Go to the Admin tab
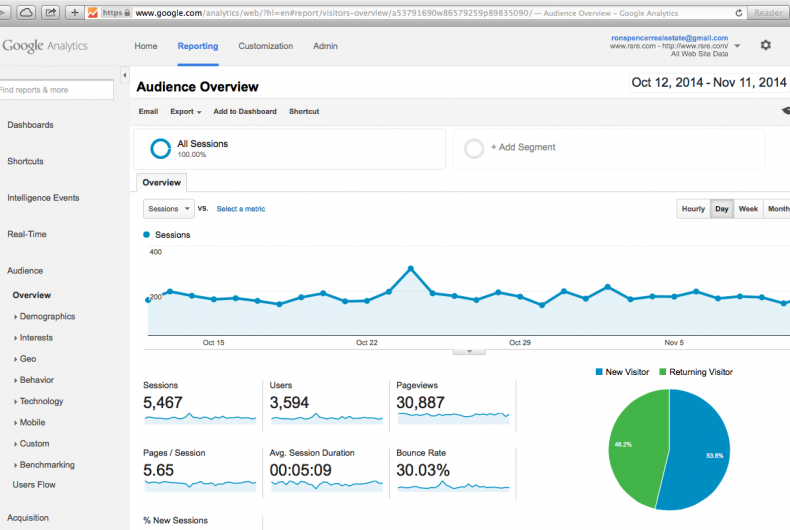790x530 pixels. point(325,46)
